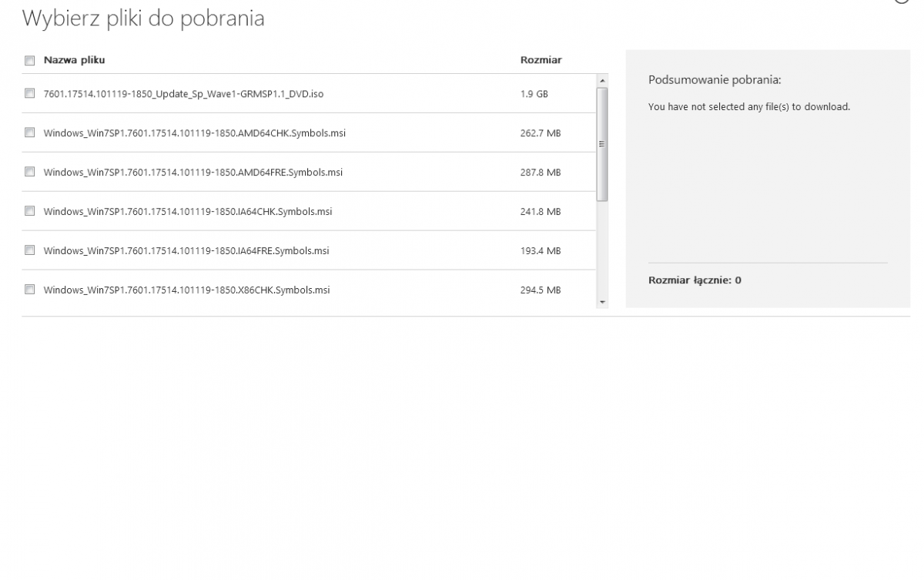Click the Wybierz pliki do pobrania title

pyautogui.click(x=143, y=19)
